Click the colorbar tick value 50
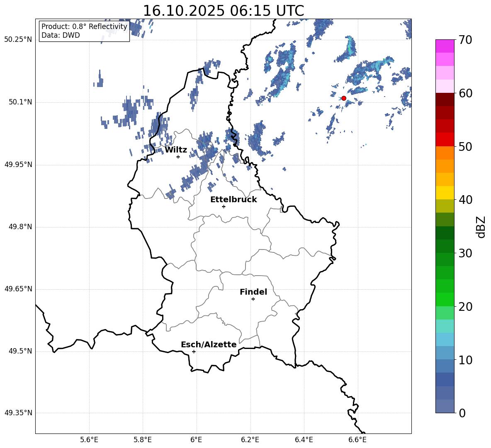Viewport: 491px width, 448px height. click(465, 146)
